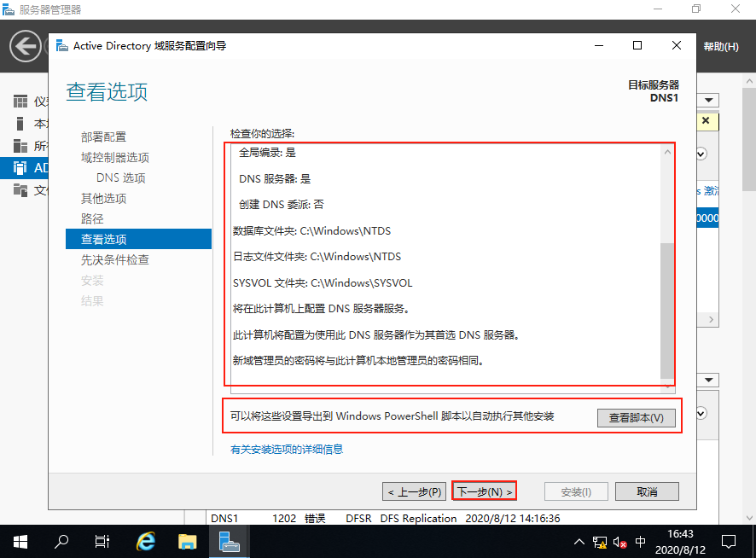Click the Server Manager title bar icon
This screenshot has width=756, height=558.
point(9,9)
